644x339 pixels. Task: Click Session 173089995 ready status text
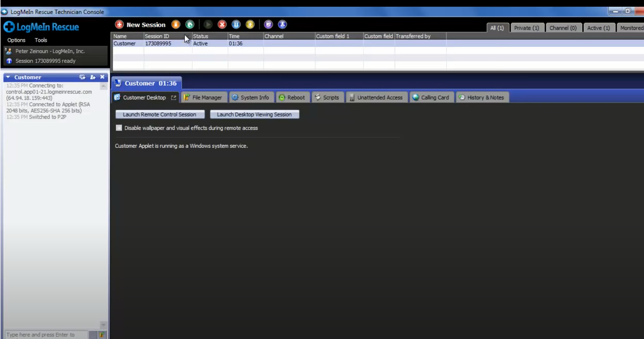pyautogui.click(x=45, y=61)
